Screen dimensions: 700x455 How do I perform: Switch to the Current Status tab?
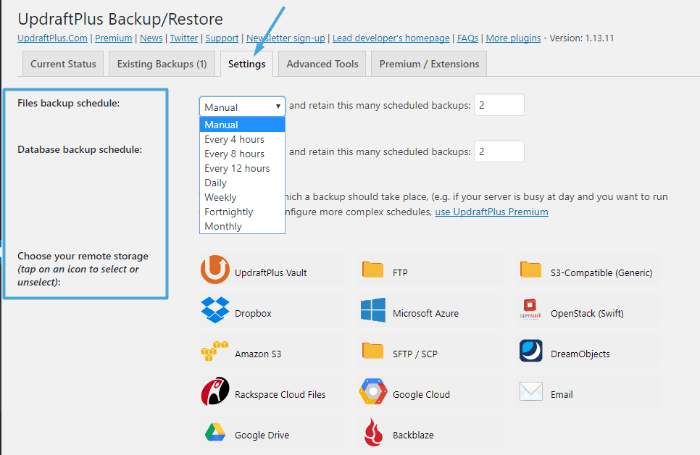coord(63,64)
